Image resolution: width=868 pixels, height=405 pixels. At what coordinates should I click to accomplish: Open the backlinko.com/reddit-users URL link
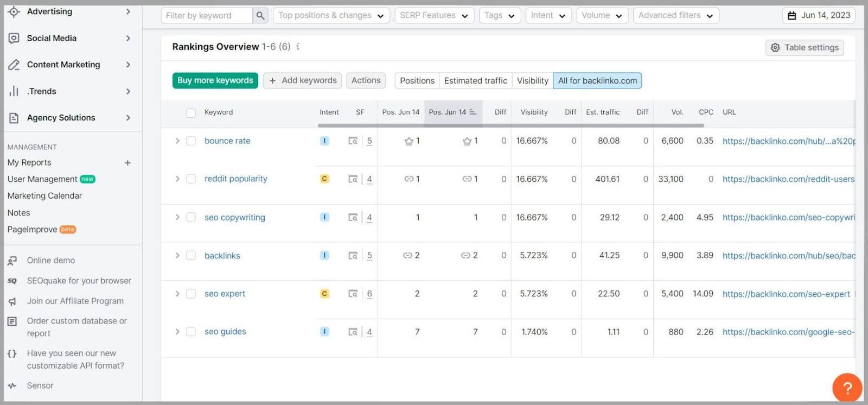pos(788,179)
